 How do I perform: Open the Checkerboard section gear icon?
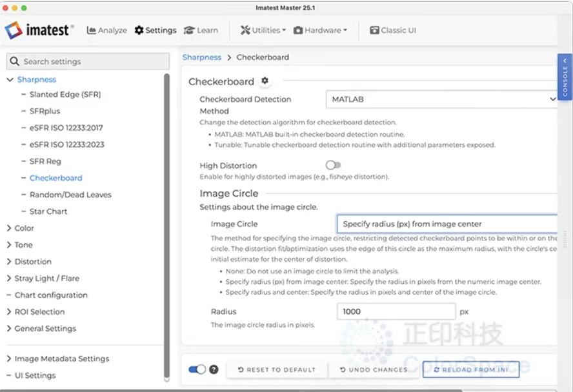click(x=265, y=81)
